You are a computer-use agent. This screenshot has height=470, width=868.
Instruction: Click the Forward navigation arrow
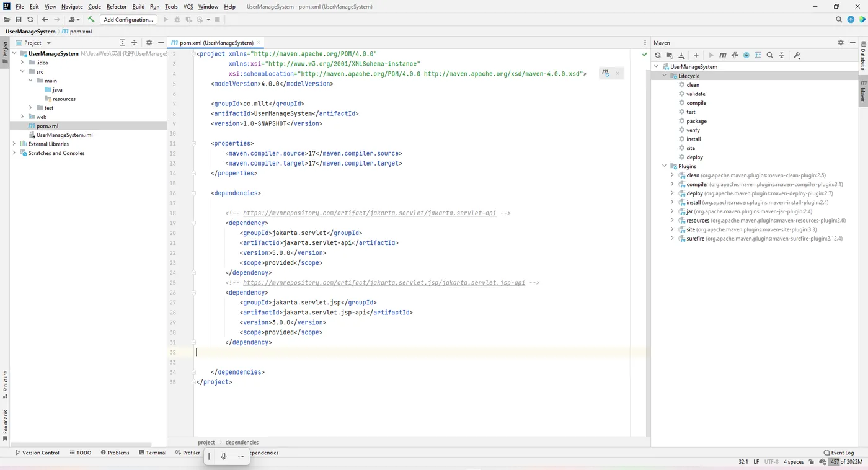pyautogui.click(x=57, y=20)
